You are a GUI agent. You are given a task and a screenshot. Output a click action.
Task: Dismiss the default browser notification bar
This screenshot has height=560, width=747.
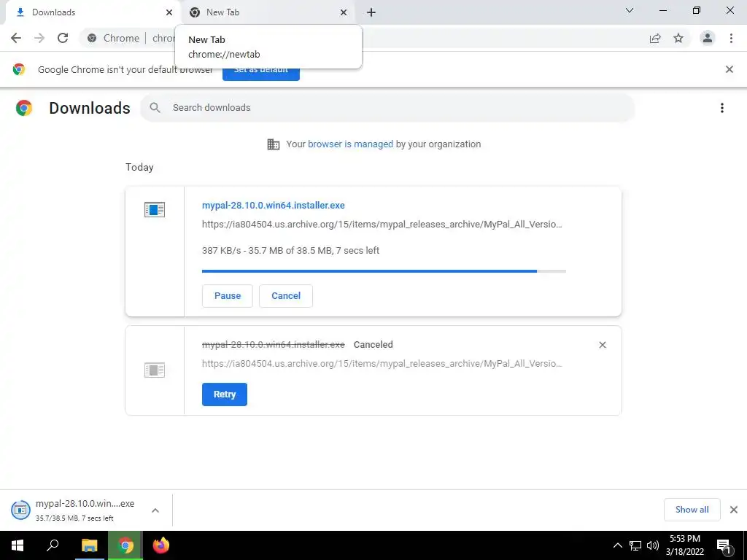coord(729,69)
